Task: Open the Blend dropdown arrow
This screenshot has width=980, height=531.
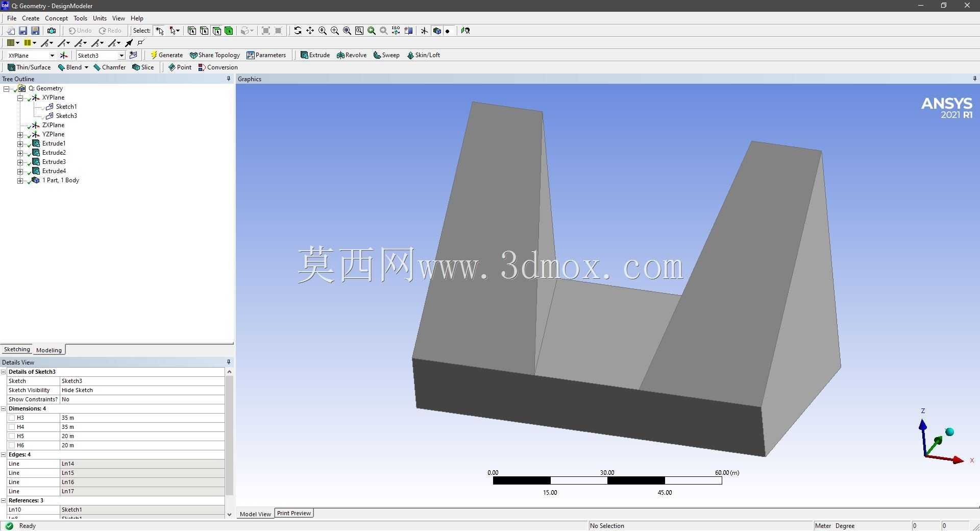Action: 86,67
